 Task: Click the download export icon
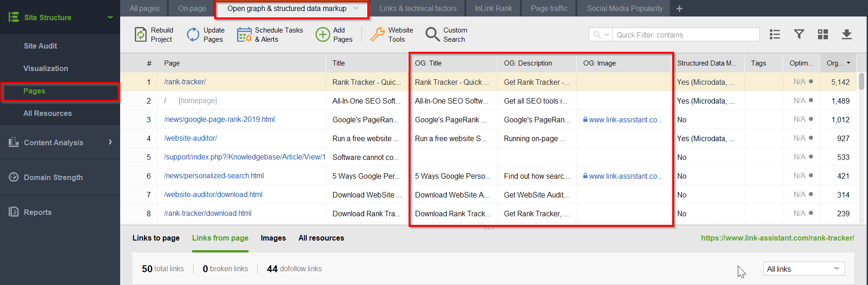(x=847, y=34)
